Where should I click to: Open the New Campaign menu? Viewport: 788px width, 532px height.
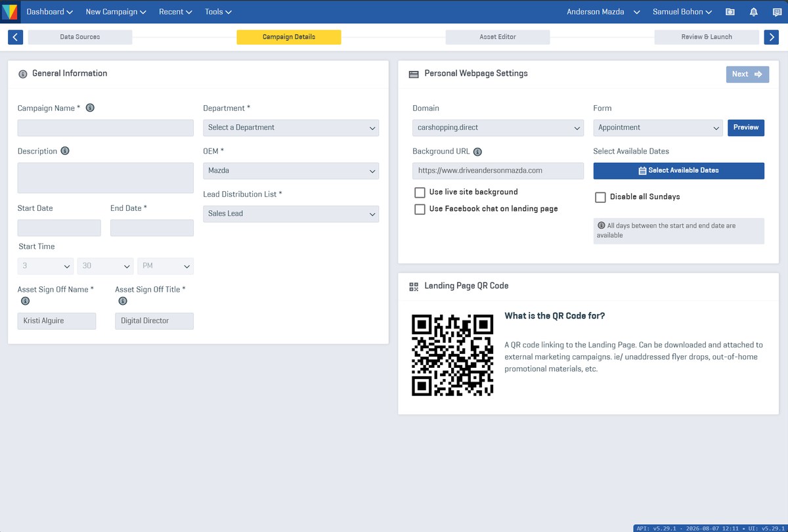116,12
